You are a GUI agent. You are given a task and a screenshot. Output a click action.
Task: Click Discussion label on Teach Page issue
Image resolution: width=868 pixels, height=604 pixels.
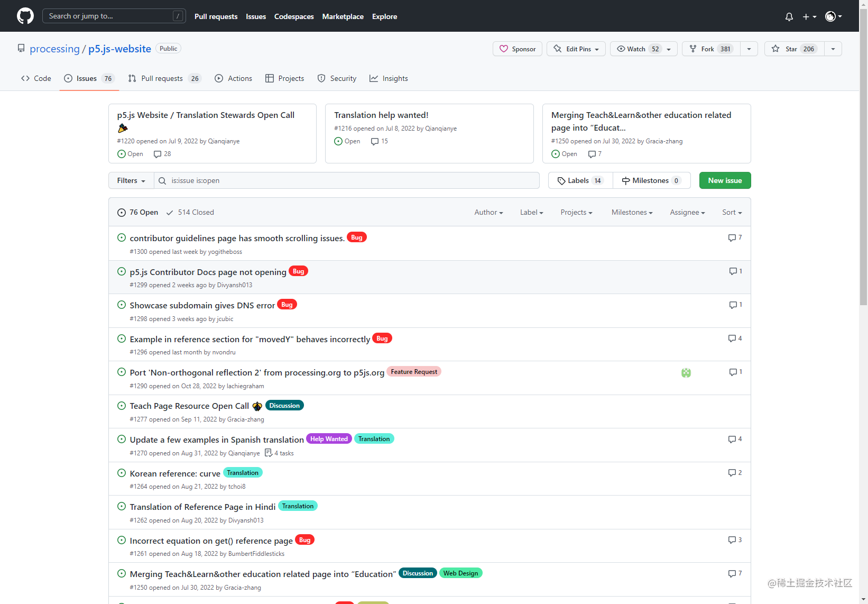pos(284,406)
